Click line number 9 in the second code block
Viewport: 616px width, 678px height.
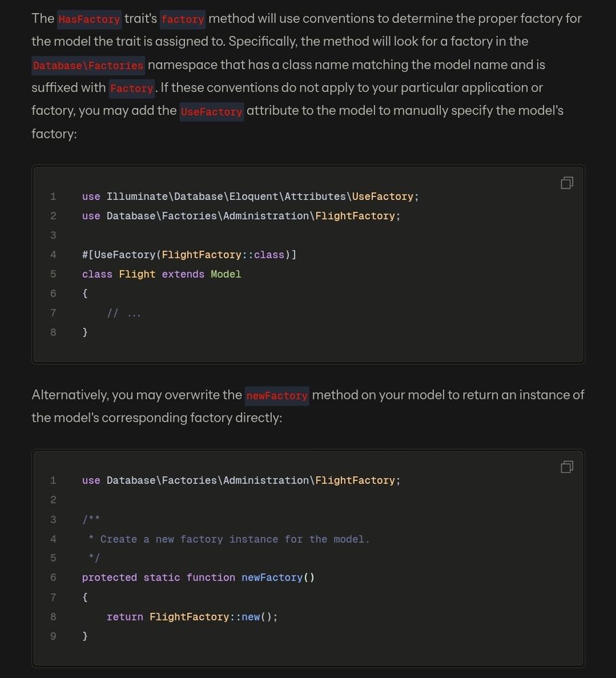(x=53, y=636)
